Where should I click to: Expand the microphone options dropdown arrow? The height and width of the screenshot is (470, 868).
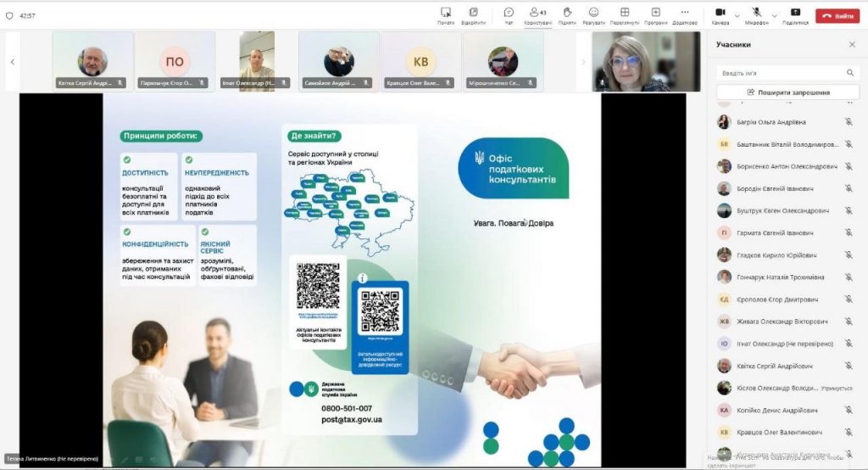[x=774, y=14]
